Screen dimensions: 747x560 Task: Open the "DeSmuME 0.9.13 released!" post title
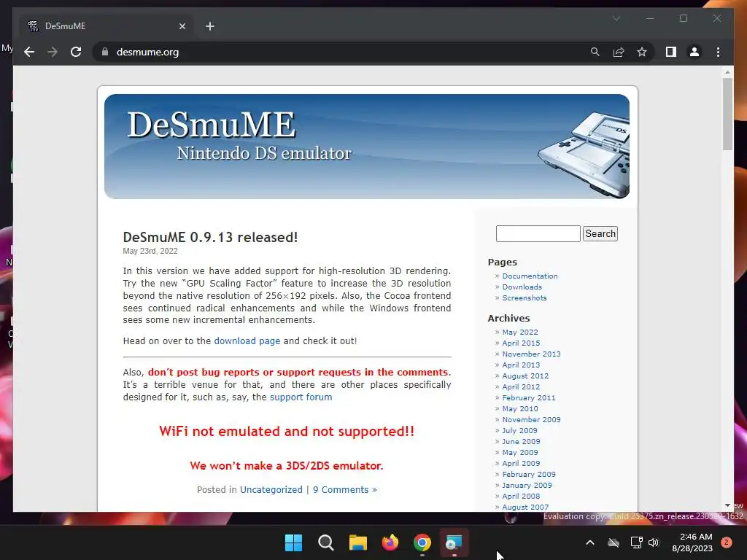pyautogui.click(x=210, y=237)
